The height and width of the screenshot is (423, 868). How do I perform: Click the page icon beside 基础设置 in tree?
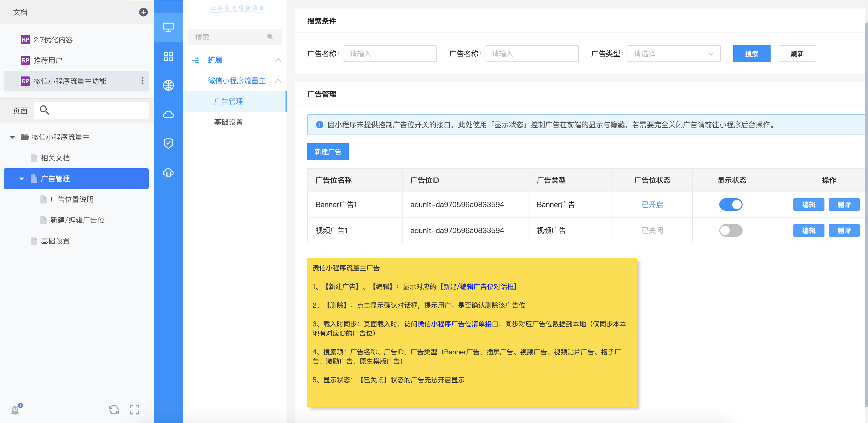(34, 241)
